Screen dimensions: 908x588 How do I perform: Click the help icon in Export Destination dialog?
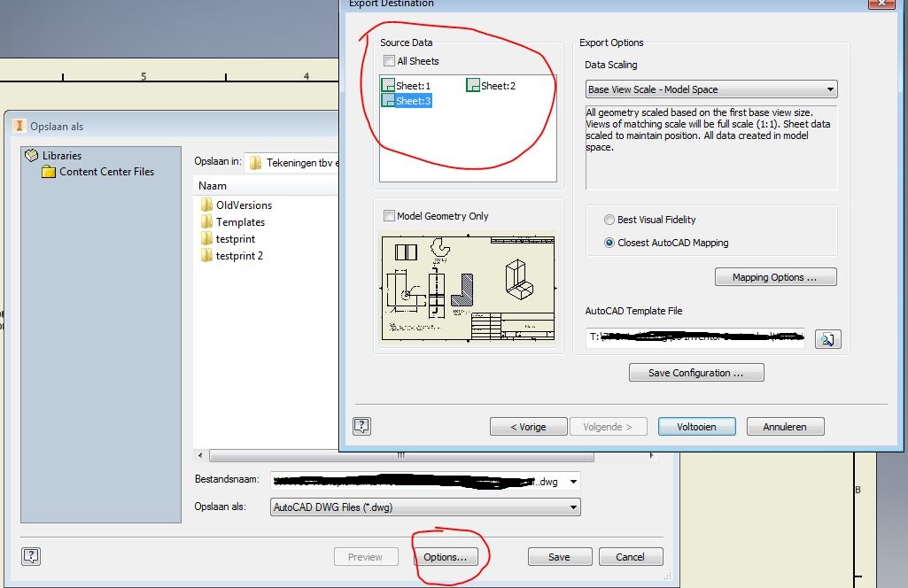point(361,426)
